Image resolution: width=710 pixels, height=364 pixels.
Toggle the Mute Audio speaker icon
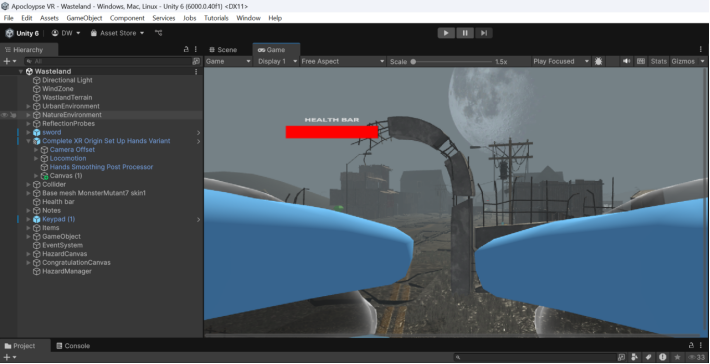[x=627, y=61]
